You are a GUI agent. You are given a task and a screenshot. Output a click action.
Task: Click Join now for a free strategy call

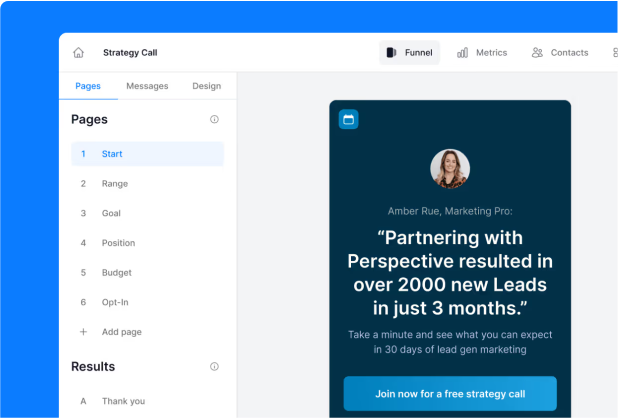(450, 394)
